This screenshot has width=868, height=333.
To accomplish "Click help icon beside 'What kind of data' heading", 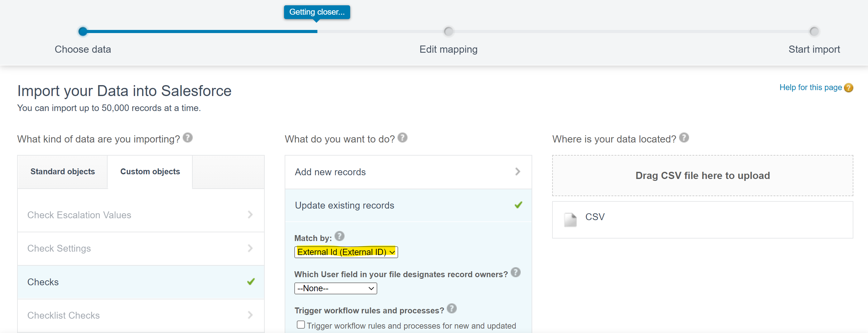I will pos(188,138).
